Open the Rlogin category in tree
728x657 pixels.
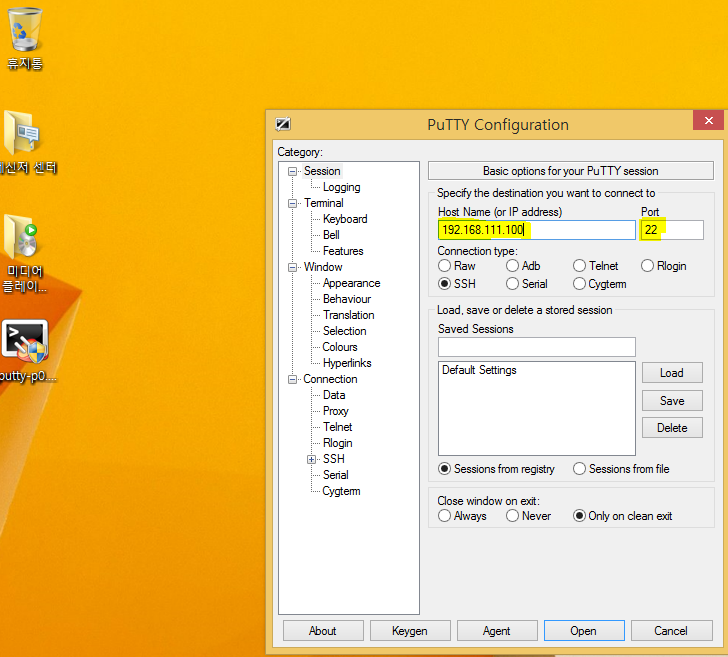pyautogui.click(x=338, y=443)
